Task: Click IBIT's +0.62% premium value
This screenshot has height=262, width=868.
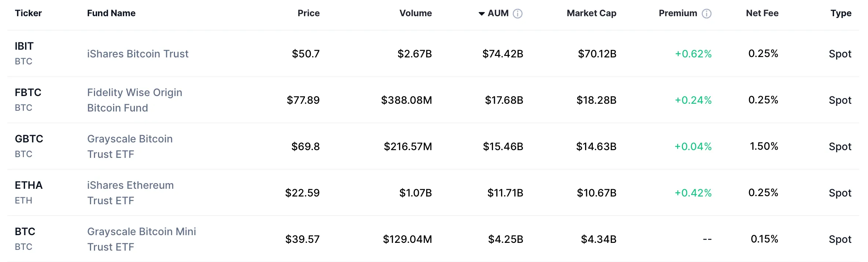Action: (693, 54)
